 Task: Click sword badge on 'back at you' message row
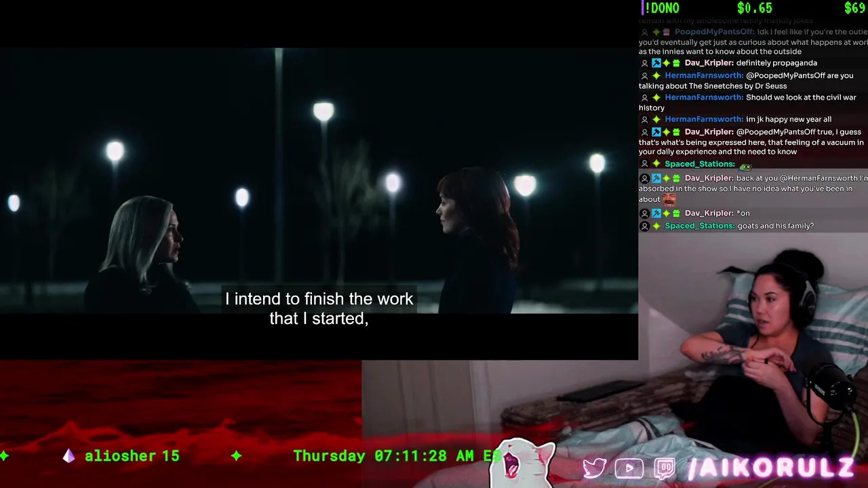656,178
